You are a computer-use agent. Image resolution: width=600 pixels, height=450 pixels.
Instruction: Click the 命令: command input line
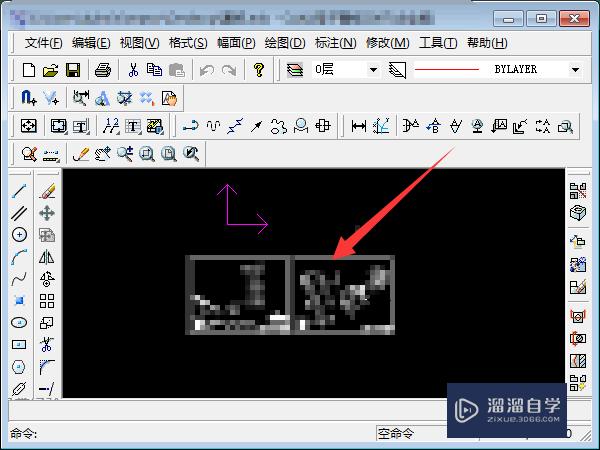191,434
